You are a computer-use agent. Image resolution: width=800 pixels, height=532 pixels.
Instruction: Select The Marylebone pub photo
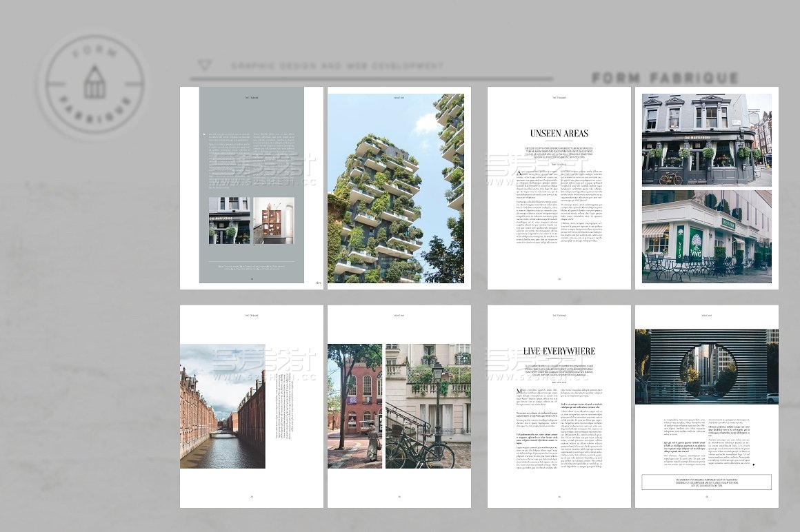tap(706, 140)
